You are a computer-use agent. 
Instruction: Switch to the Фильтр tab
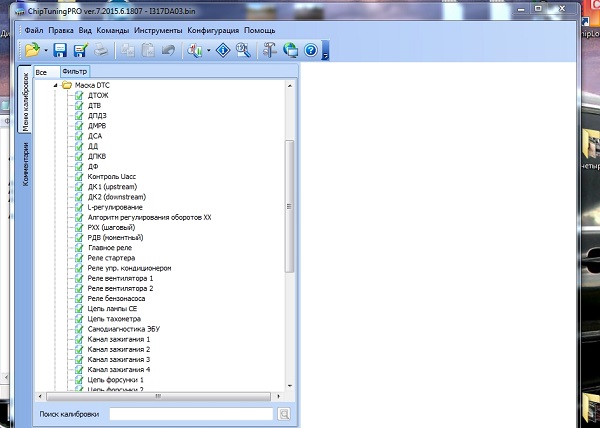point(74,72)
